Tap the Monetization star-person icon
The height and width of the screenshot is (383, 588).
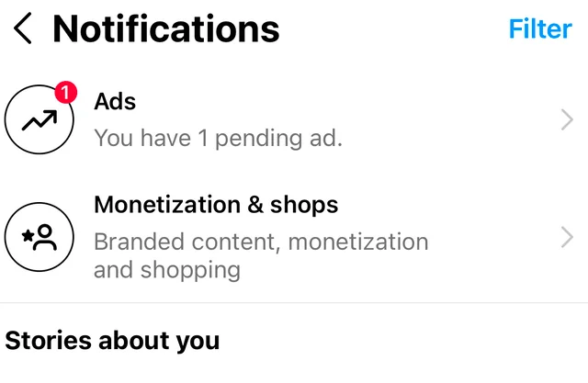39,237
